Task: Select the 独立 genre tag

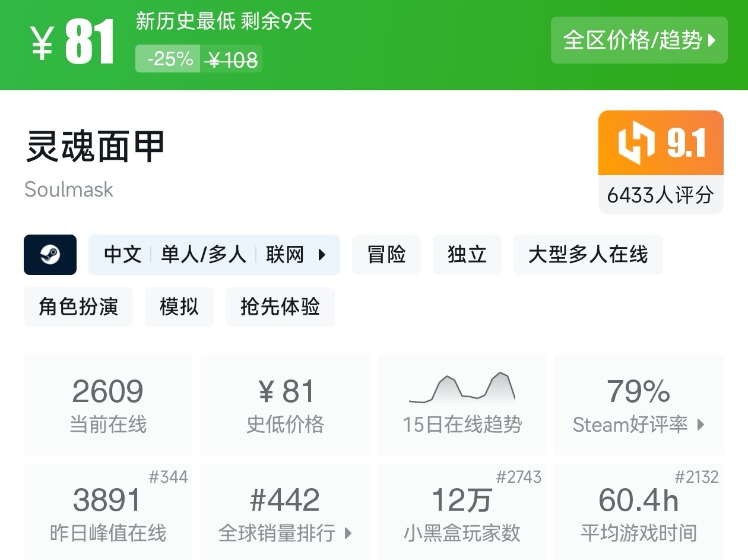Action: point(467,255)
